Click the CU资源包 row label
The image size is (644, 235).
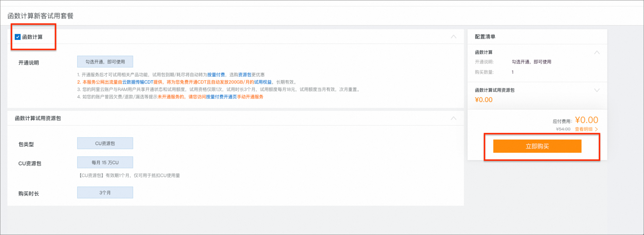30,163
